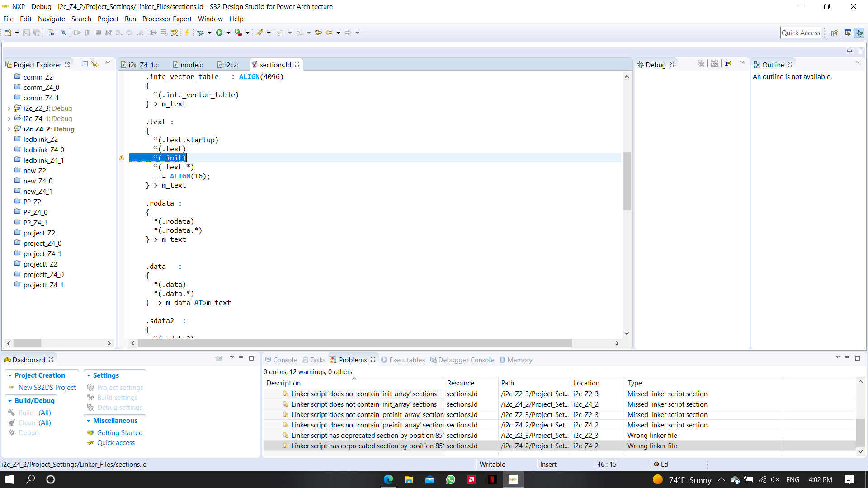Switch to the mode.c editor tab
The width and height of the screenshot is (868, 488).
coord(191,65)
